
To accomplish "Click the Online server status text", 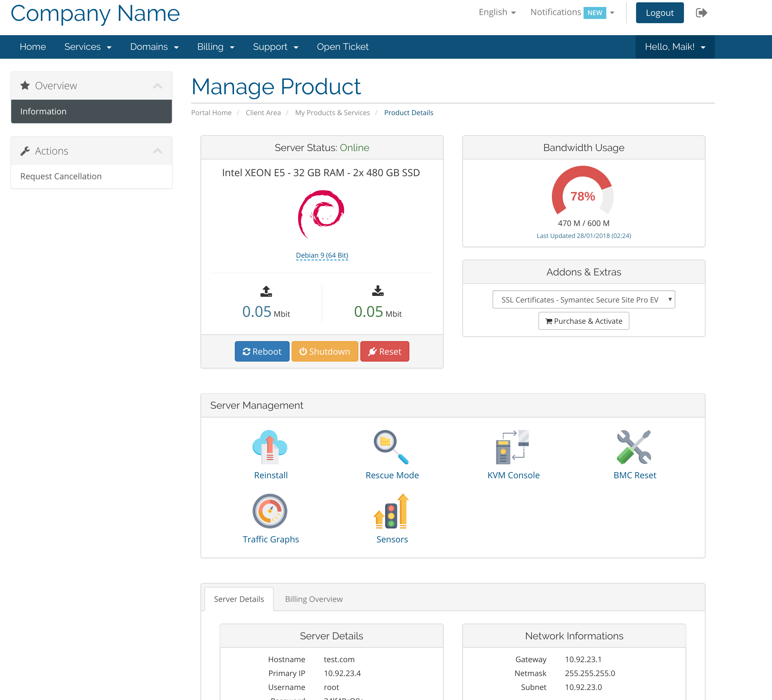I will (355, 148).
